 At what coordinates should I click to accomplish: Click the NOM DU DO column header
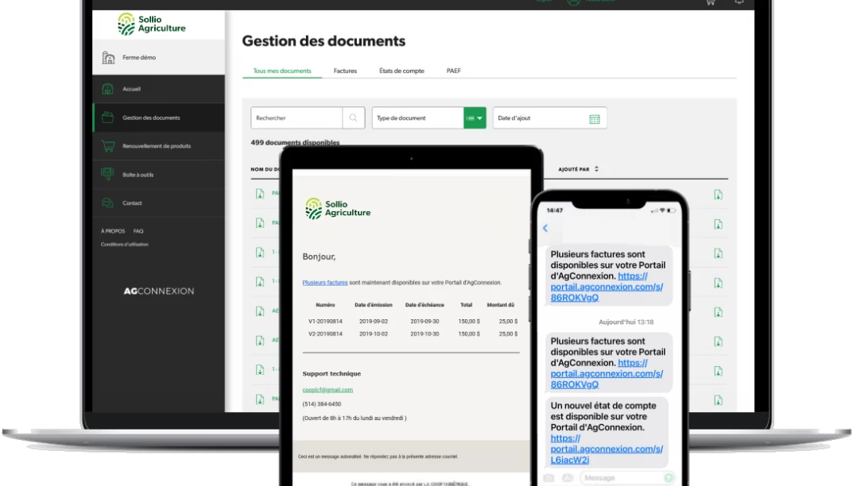point(265,169)
